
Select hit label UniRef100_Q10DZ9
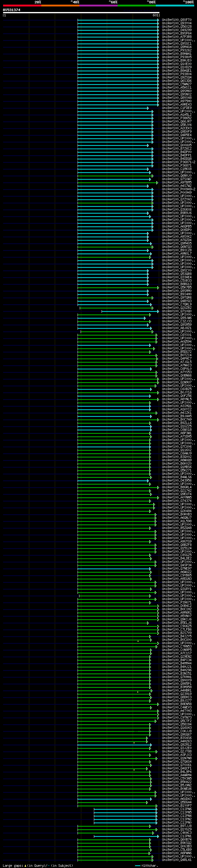tap(176, 67)
